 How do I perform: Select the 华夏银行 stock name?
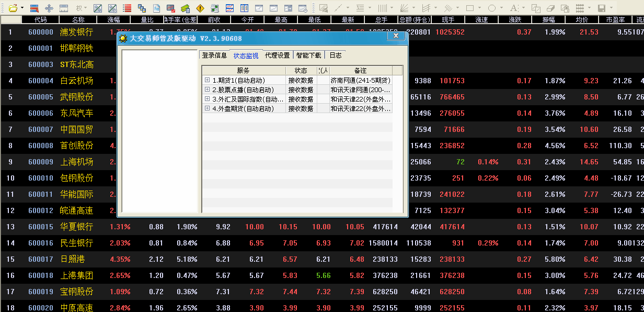[76, 227]
